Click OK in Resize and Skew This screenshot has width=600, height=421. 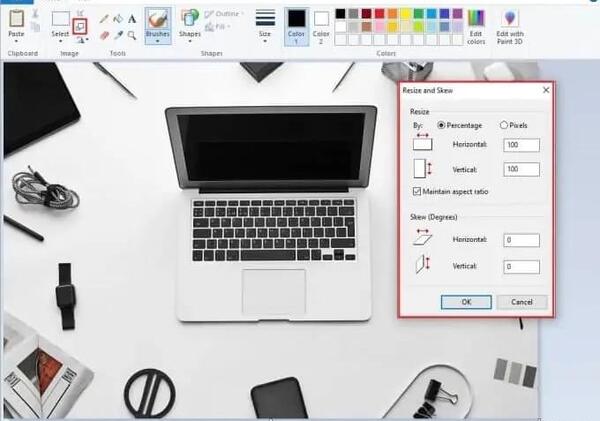466,302
